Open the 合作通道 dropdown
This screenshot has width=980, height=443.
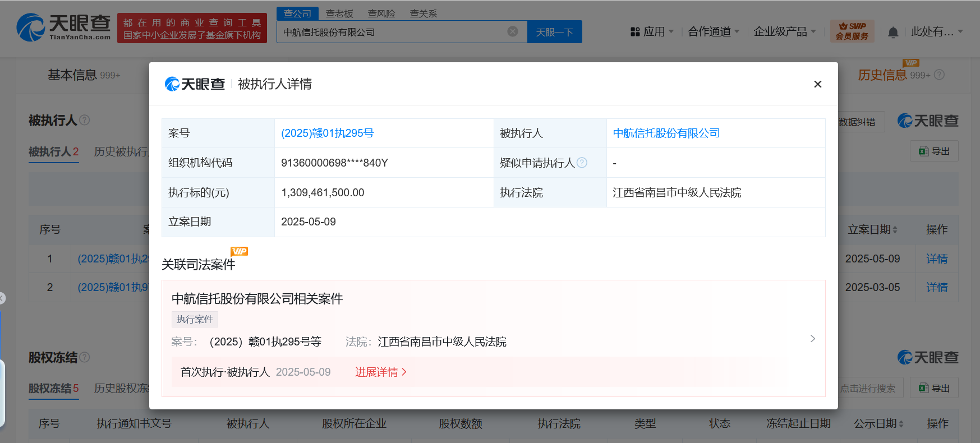pyautogui.click(x=714, y=32)
